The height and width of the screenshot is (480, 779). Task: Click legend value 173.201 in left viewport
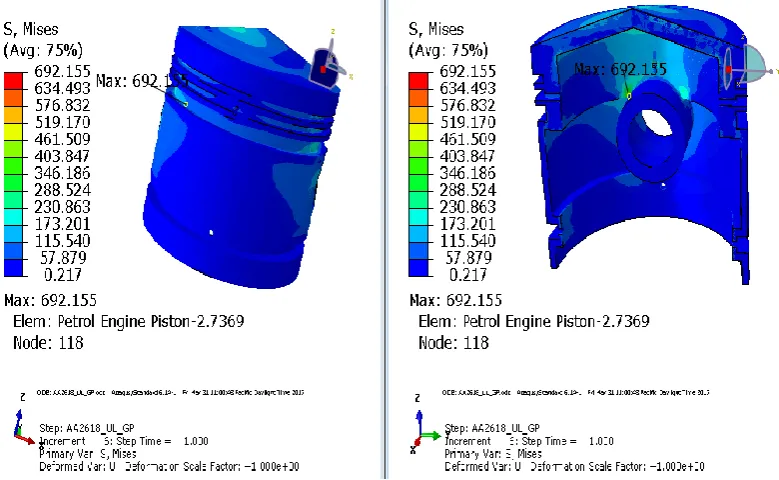click(62, 224)
